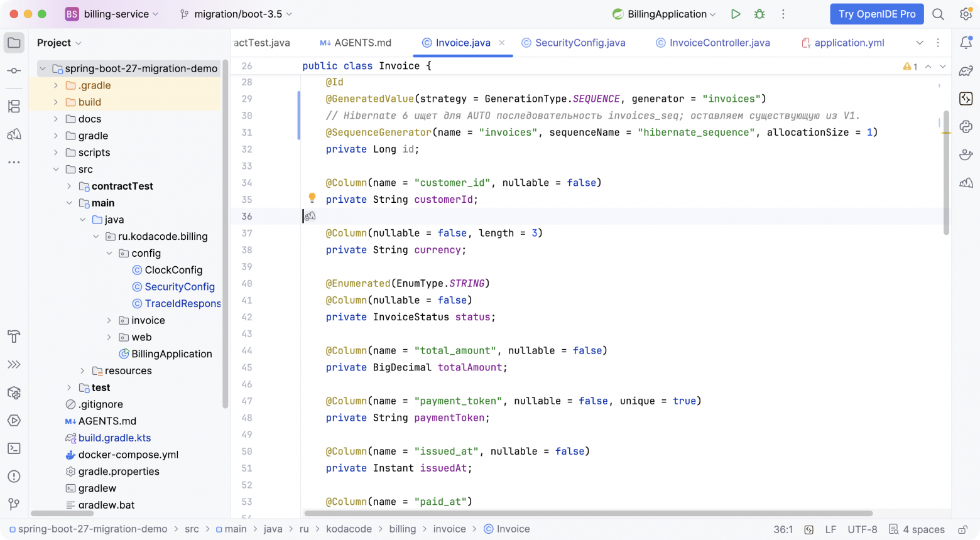Select build.gradle.kts in the project tree
The image size is (980, 540).
click(x=114, y=438)
